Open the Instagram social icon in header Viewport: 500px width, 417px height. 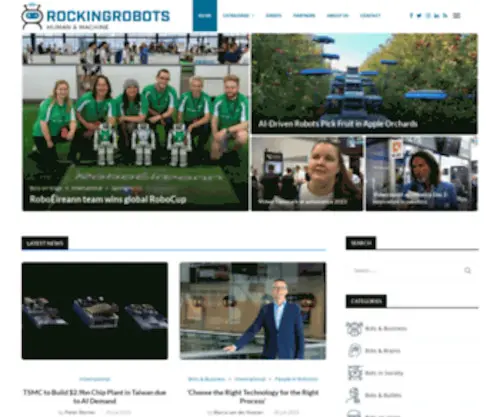click(x=428, y=16)
